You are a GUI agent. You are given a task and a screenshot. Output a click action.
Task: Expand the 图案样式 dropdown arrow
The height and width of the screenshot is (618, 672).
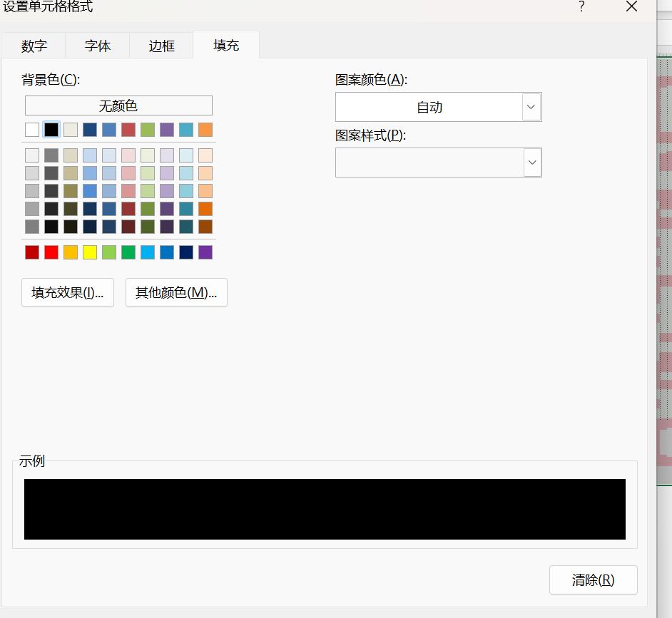click(x=532, y=163)
